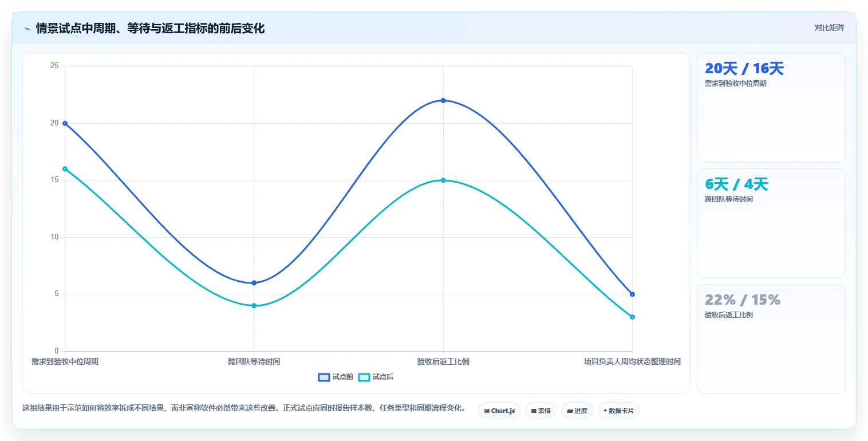Click the y-axis value 25
The height and width of the screenshot is (441, 868).
pyautogui.click(x=55, y=66)
